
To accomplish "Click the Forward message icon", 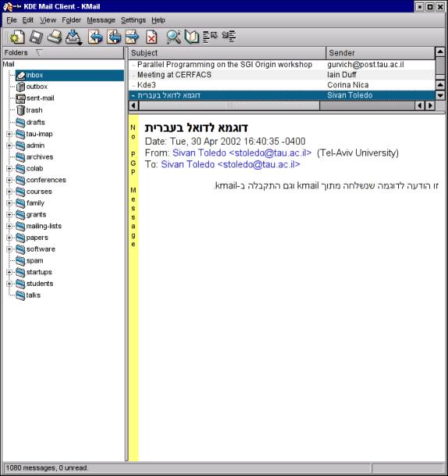I will pyautogui.click(x=132, y=37).
